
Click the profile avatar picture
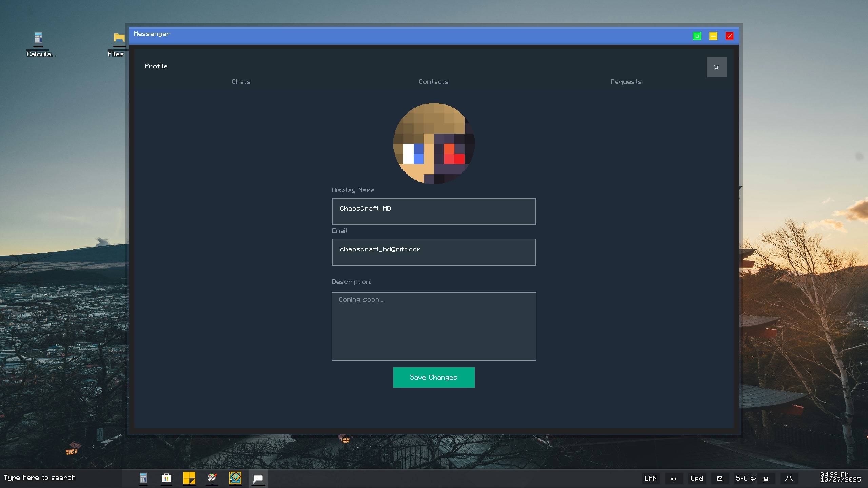pos(434,143)
